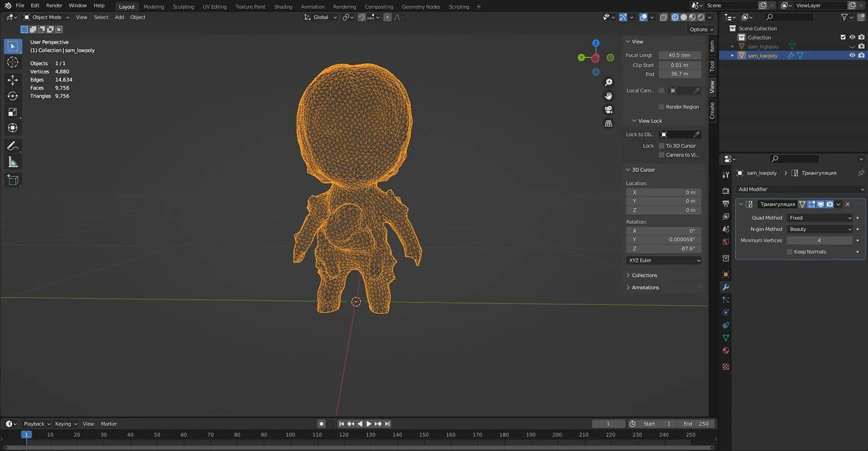
Task: Select the Move tool in the toolbar
Action: click(x=12, y=80)
